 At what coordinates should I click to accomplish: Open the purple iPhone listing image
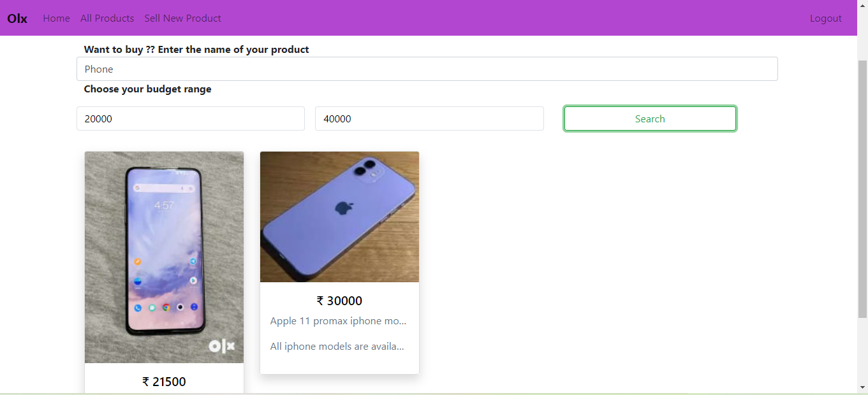(339, 217)
